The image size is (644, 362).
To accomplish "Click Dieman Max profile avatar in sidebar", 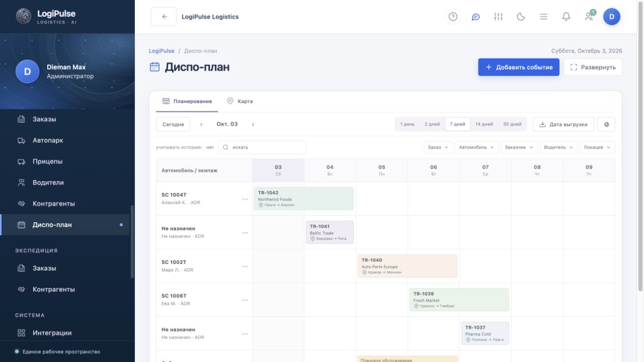I will tap(27, 72).
